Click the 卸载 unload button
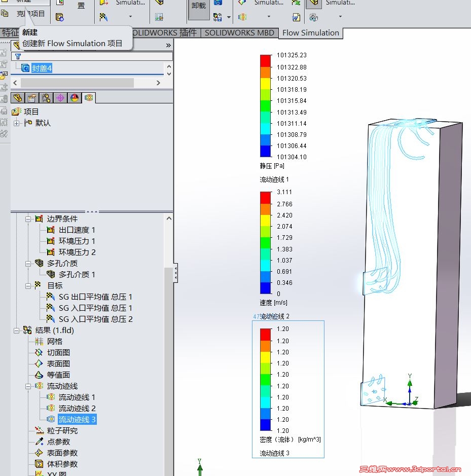 point(199,7)
